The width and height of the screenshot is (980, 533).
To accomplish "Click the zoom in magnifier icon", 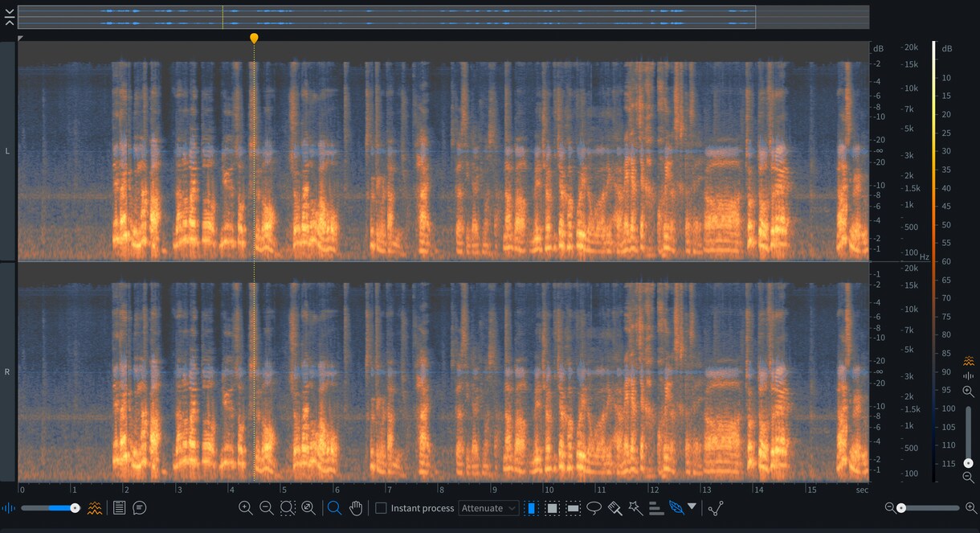I will [x=246, y=508].
